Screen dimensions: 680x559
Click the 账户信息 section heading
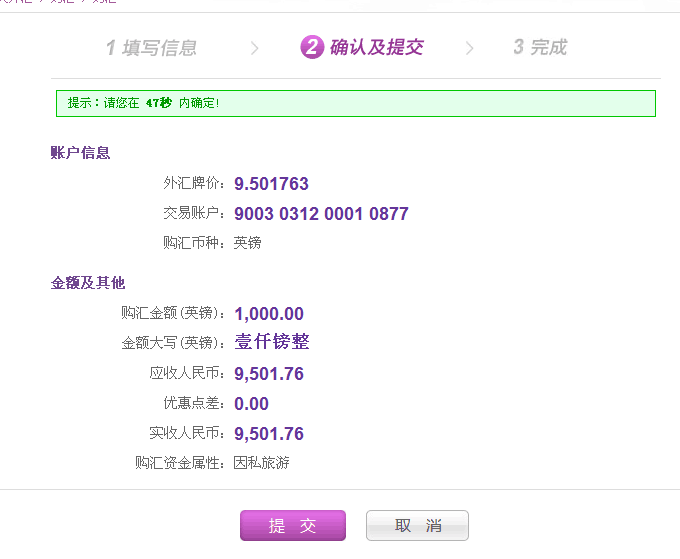click(x=80, y=153)
